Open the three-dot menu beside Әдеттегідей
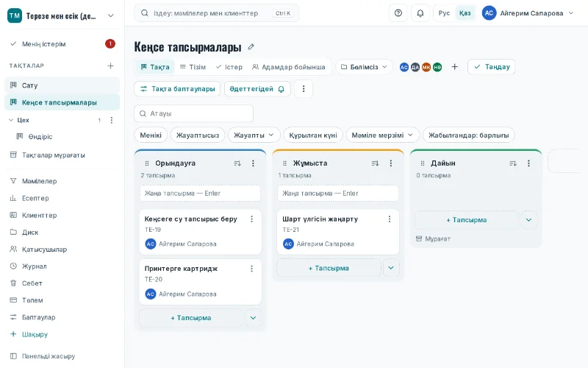The image size is (588, 368). [304, 89]
